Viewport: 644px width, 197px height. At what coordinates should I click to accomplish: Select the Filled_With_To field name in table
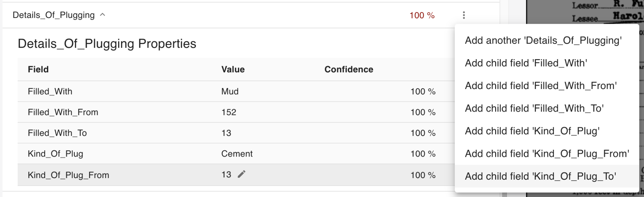(57, 133)
